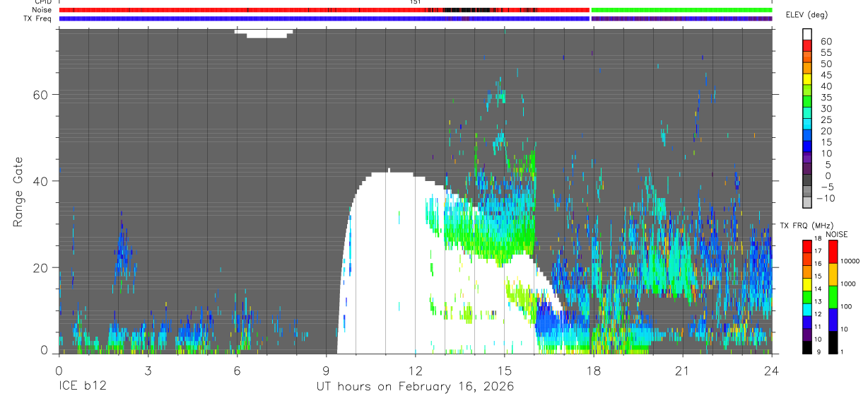This screenshot has height=401, width=868.
Task: Click the '1000' value on NOISE scale
Action: [848, 284]
